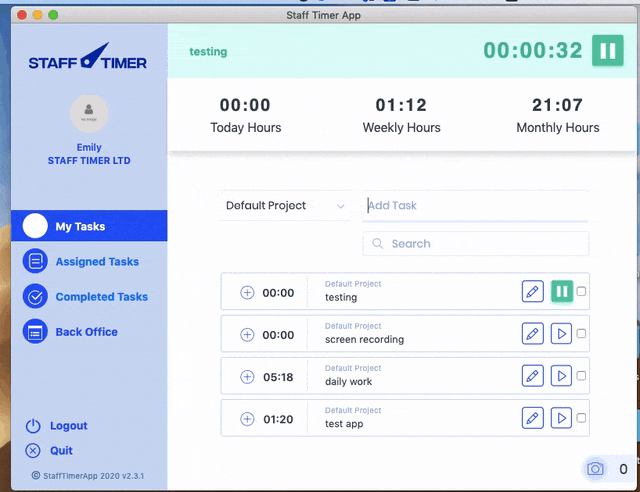The image size is (640, 492).
Task: Start timer for screen recording task
Action: [561, 334]
